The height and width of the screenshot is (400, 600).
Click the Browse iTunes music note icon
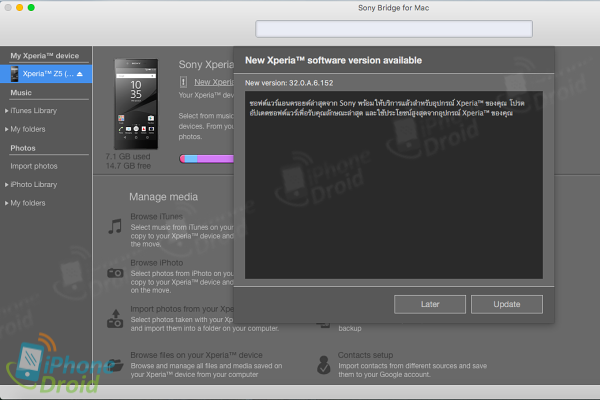point(115,226)
